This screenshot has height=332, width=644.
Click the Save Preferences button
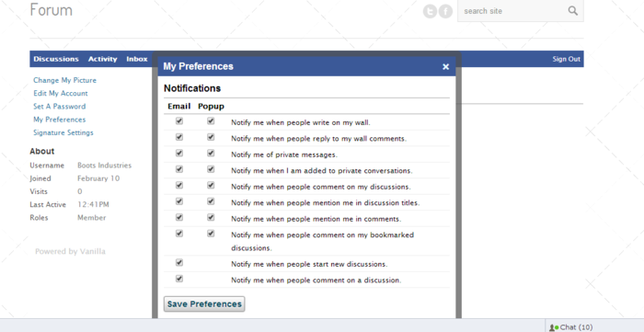(204, 304)
